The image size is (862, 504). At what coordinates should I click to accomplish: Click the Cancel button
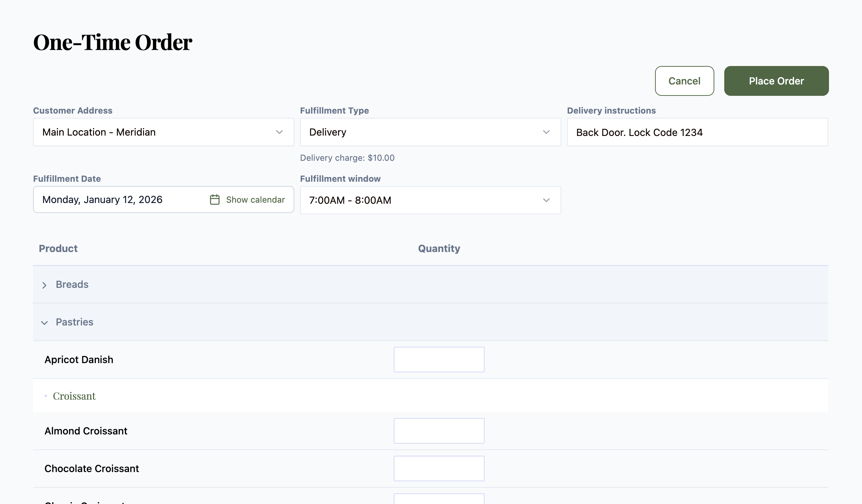[684, 81]
